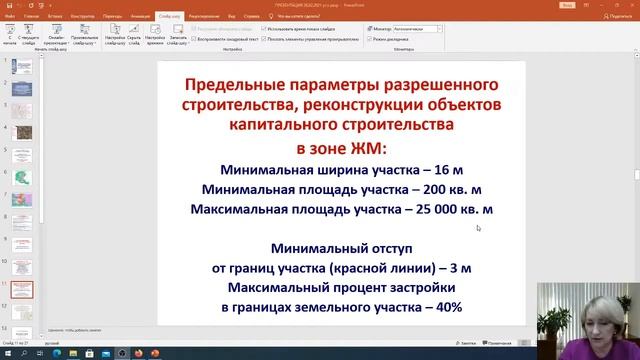
Task: Toggle 'Режим докладчика' presenter view checkbox
Action: click(x=369, y=39)
